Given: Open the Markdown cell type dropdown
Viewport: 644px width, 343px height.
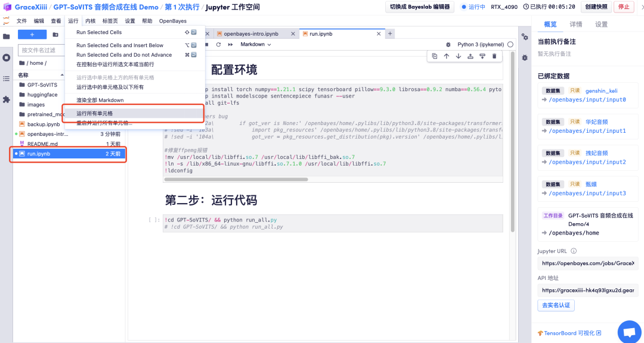Looking at the screenshot, I should 255,44.
